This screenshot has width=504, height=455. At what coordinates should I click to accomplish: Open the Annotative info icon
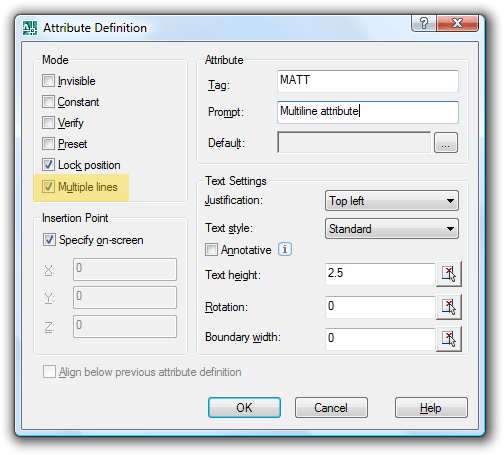click(x=285, y=249)
